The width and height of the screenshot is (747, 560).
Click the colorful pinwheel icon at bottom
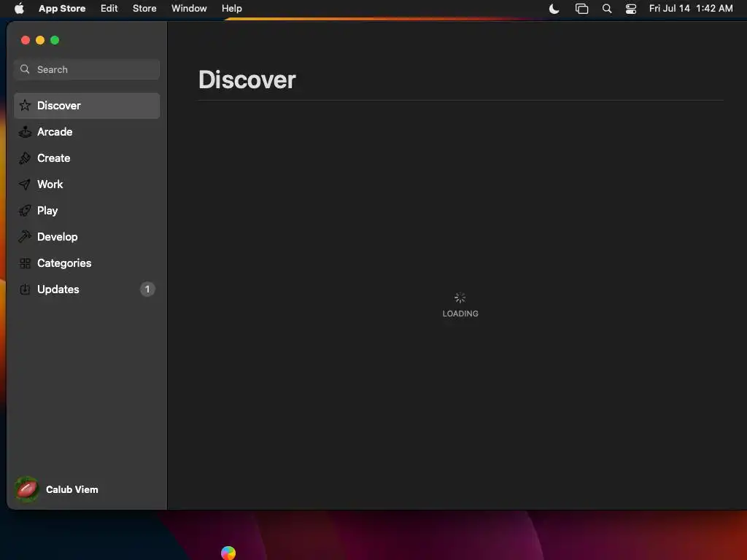[228, 553]
